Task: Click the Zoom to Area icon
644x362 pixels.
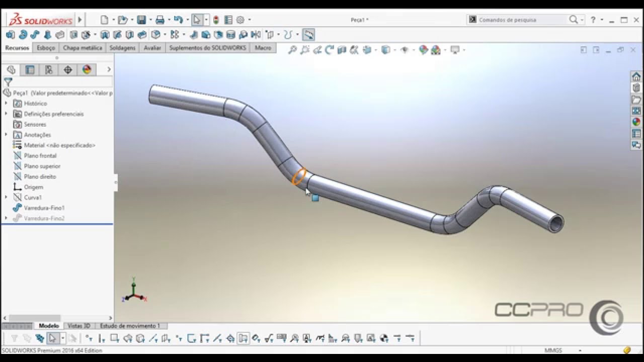Action: click(x=304, y=50)
